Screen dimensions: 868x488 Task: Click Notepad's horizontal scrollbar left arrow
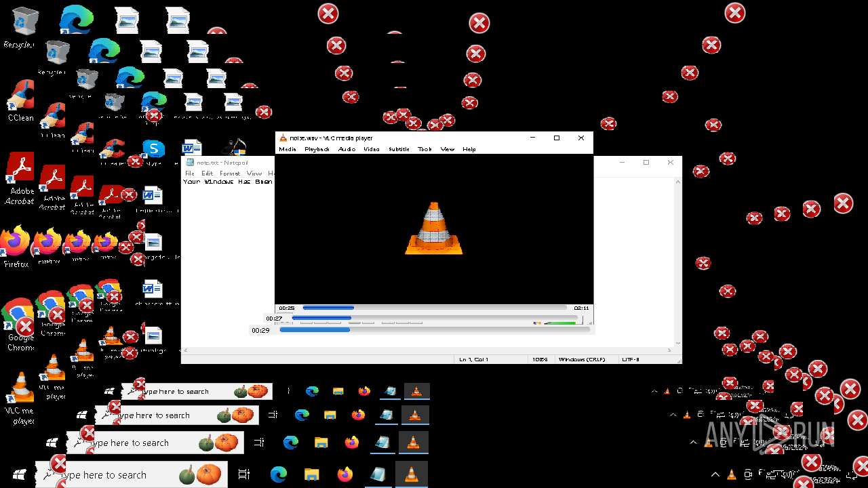tap(185, 350)
